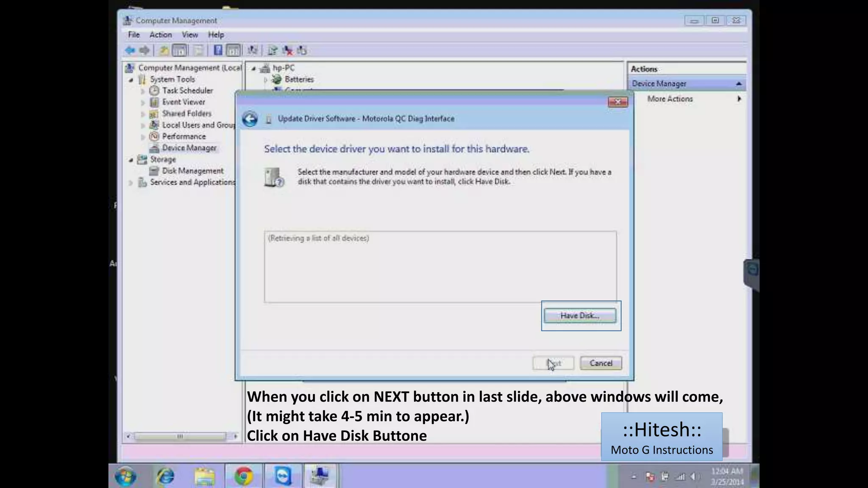Expand the Services and Applications node
The width and height of the screenshot is (868, 488).
click(x=131, y=183)
